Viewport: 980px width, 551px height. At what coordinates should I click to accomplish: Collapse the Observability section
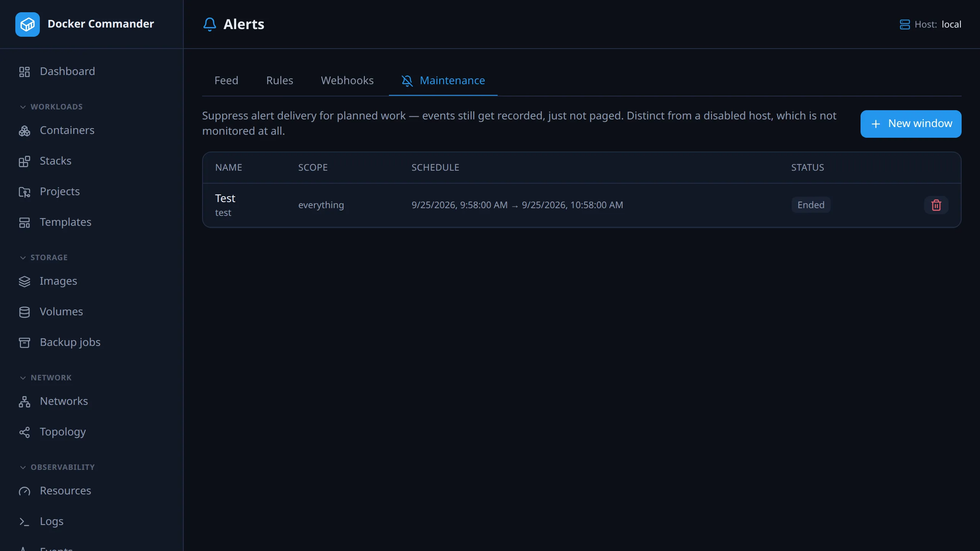coord(57,467)
